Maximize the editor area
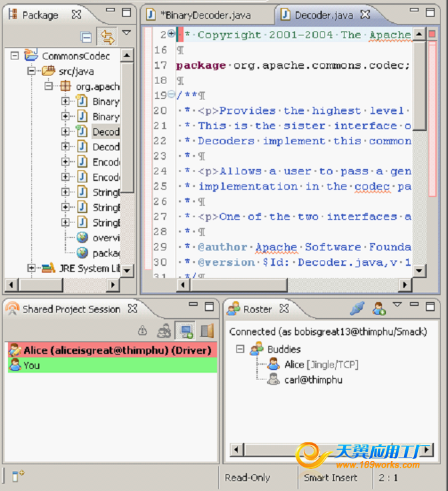 tap(430, 12)
